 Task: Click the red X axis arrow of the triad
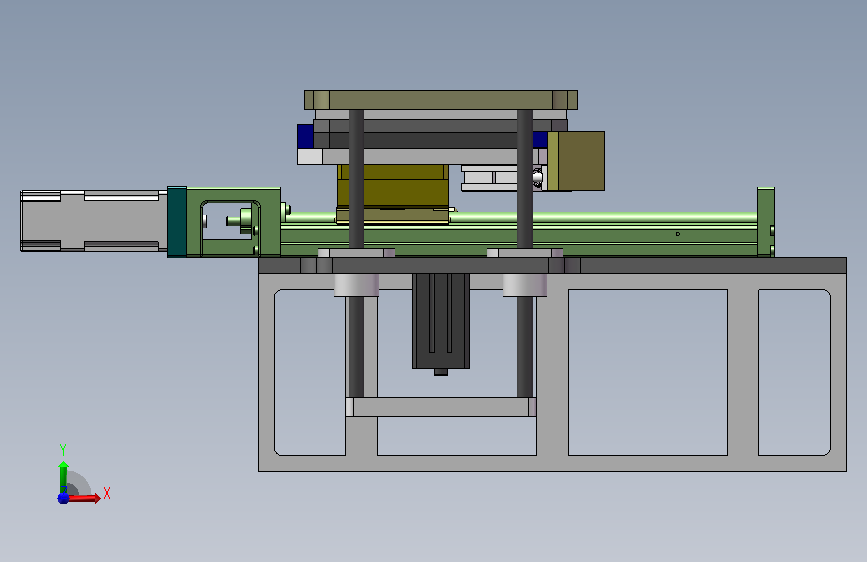pyautogui.click(x=84, y=498)
